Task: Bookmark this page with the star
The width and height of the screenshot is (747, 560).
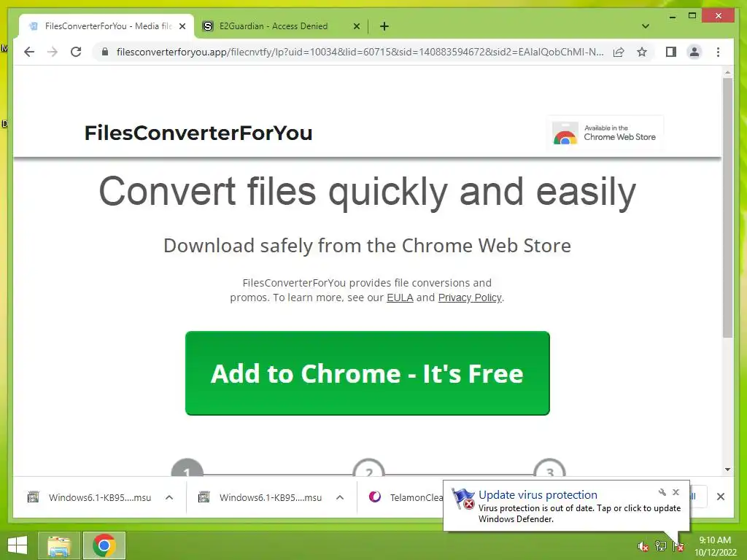Action: (642, 52)
